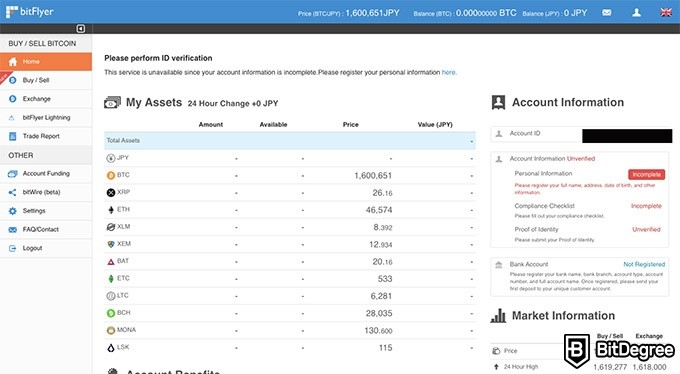This screenshot has height=374, width=680.
Task: Click the Account Information heading icon
Action: pyautogui.click(x=498, y=102)
